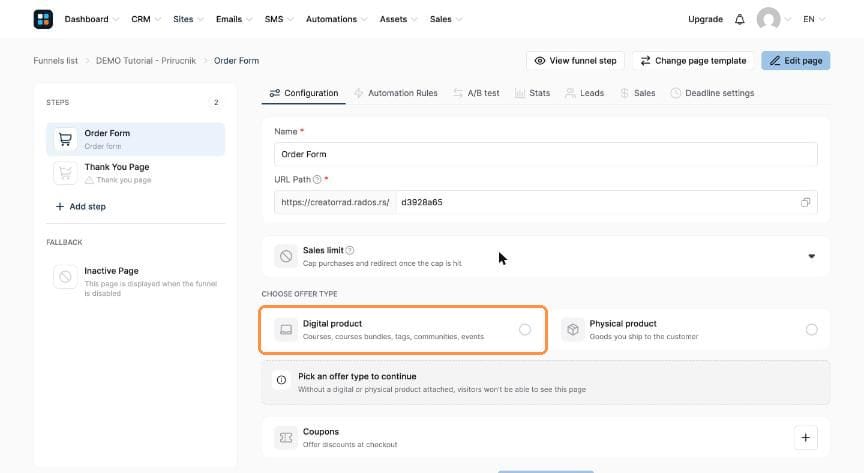Select the Physical product radio button
The image size is (864, 473).
pyautogui.click(x=811, y=330)
